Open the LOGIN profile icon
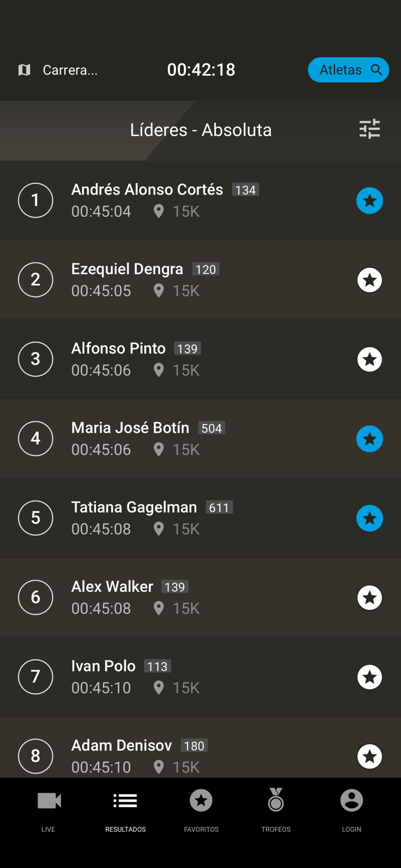 pos(351,801)
